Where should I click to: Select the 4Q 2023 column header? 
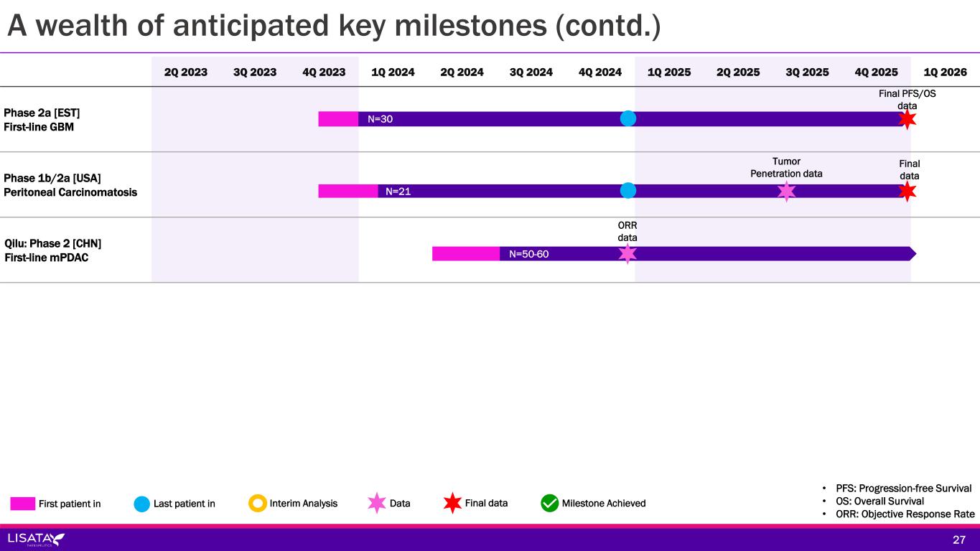[x=324, y=72]
